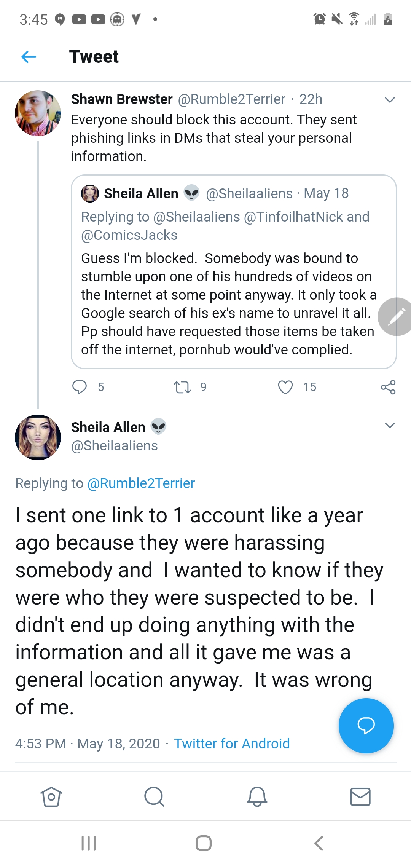Share Shawn Brewster's tweet

click(388, 387)
